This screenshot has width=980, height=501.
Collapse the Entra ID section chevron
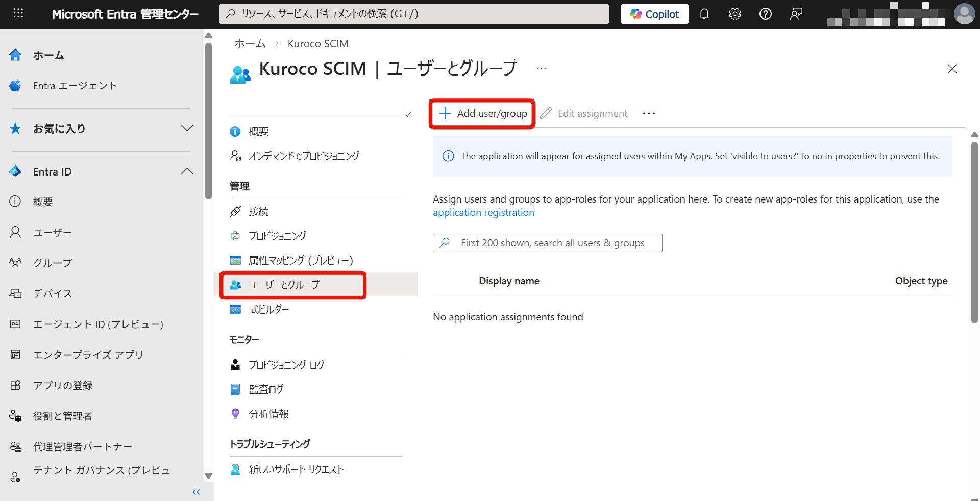(x=187, y=171)
